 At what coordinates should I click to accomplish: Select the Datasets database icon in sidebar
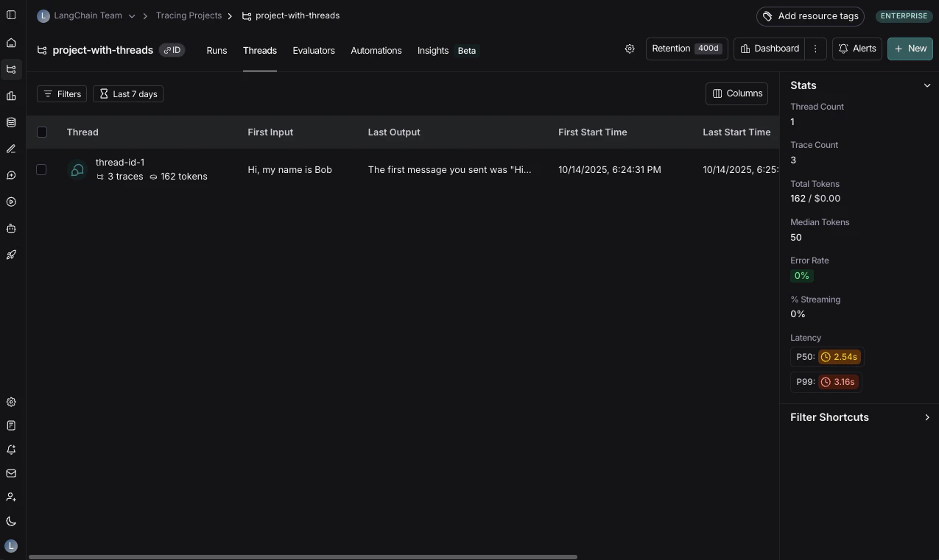11,122
